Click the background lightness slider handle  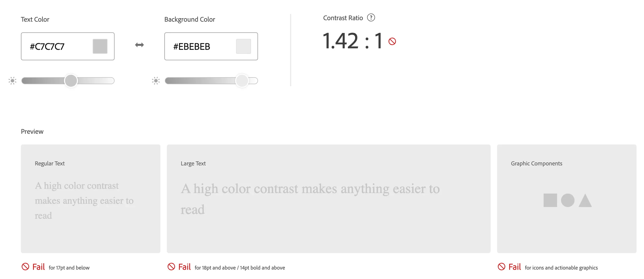click(x=242, y=81)
